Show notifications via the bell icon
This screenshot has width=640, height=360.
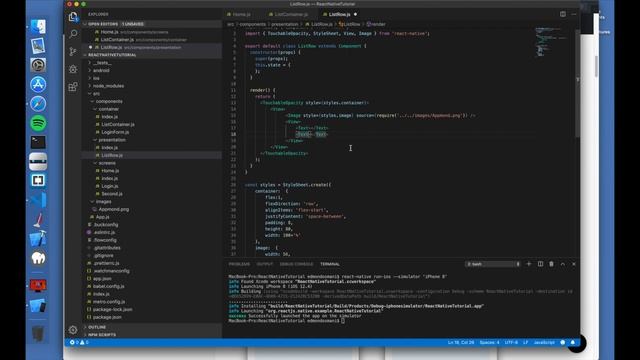[x=573, y=342]
